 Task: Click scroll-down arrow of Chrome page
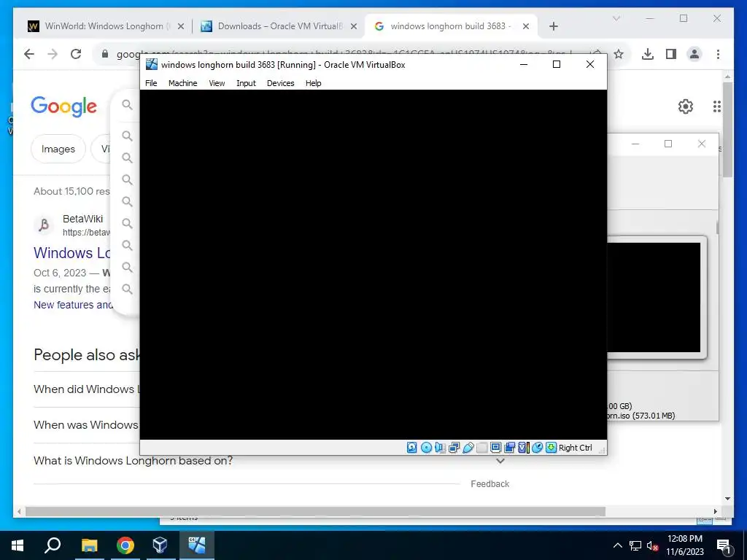pyautogui.click(x=727, y=499)
